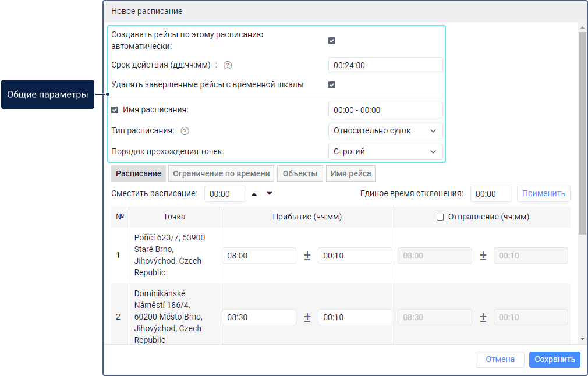Switch to the Ограничение по времени tab
The width and height of the screenshot is (588, 376).
[x=221, y=173]
